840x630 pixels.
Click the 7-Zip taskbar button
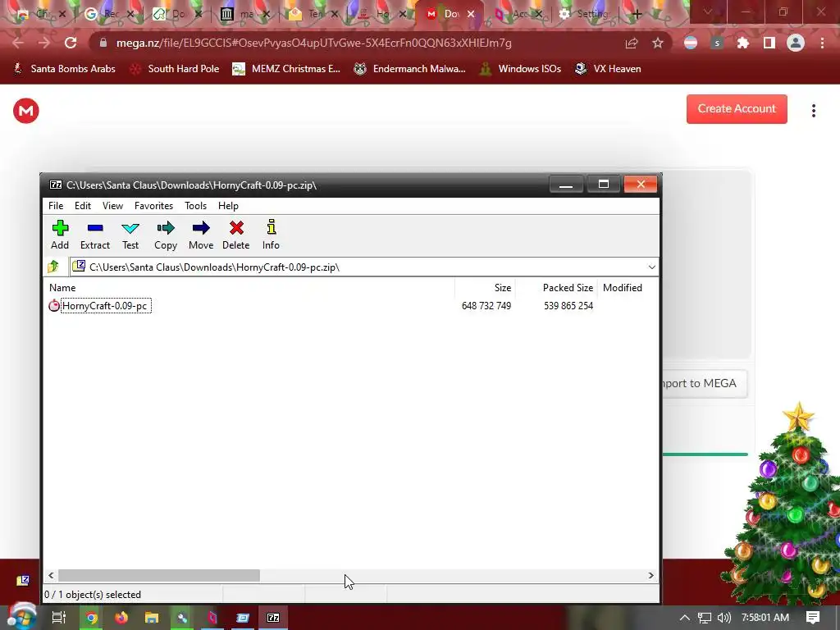point(272,618)
